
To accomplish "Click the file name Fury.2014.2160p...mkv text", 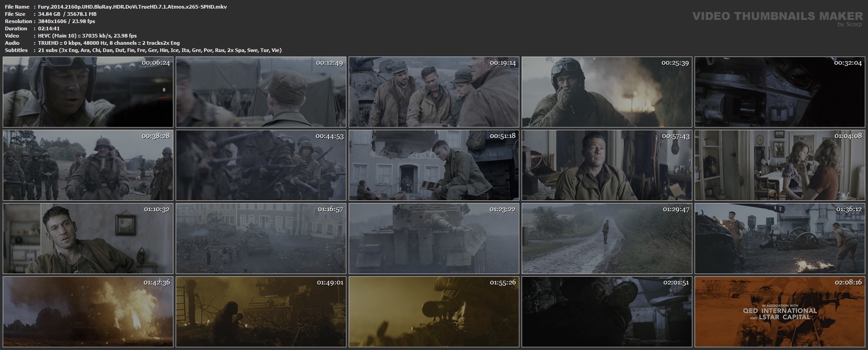I will pyautogui.click(x=133, y=7).
